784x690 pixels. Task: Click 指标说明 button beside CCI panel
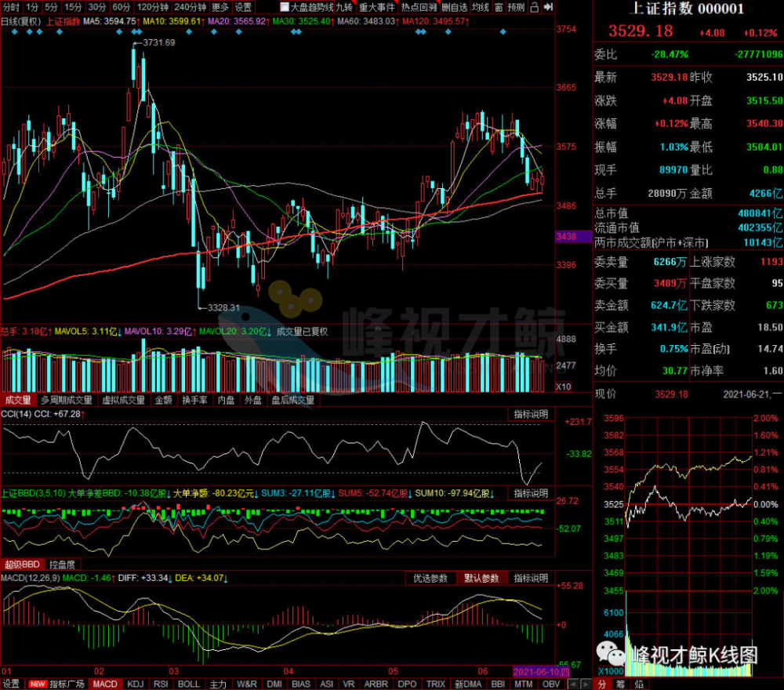click(531, 414)
